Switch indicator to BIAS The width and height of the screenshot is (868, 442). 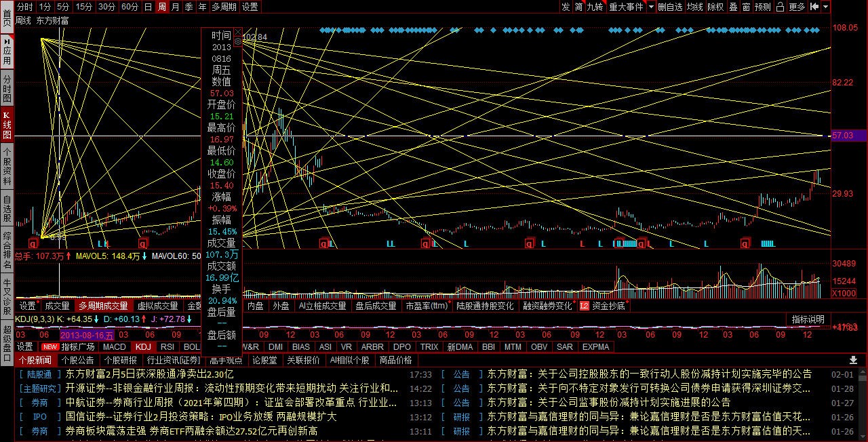(x=300, y=346)
